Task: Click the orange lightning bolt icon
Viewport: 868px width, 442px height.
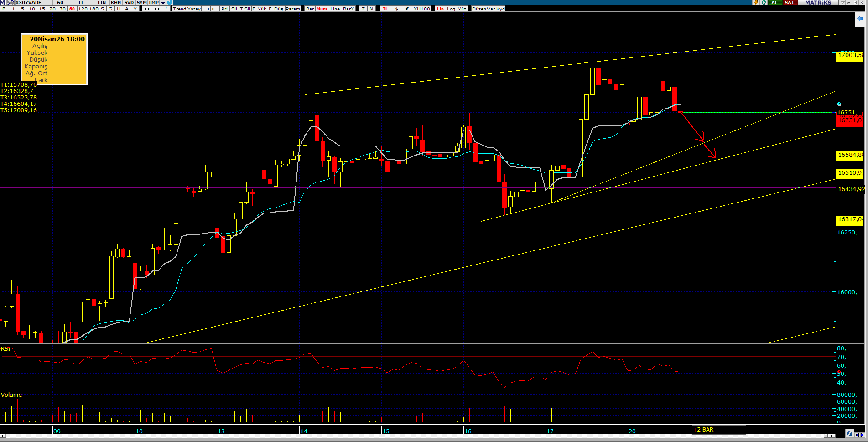Action: click(756, 3)
